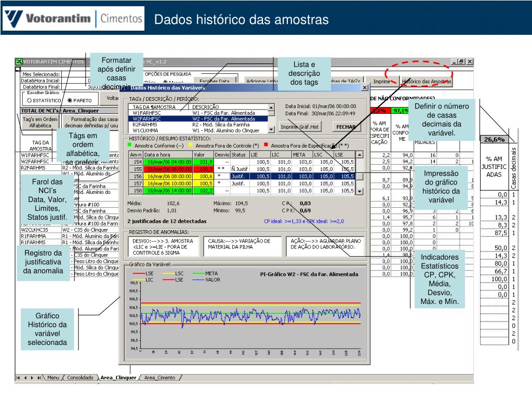Click the TAG DA AMOSTRA list header
The height and width of the screenshot is (399, 532).
(x=154, y=107)
